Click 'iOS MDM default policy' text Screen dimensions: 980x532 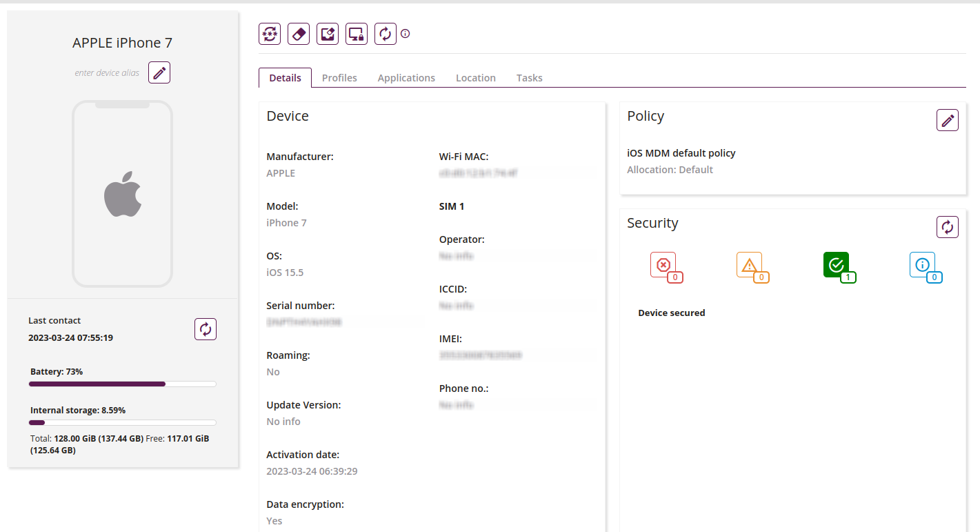(681, 153)
